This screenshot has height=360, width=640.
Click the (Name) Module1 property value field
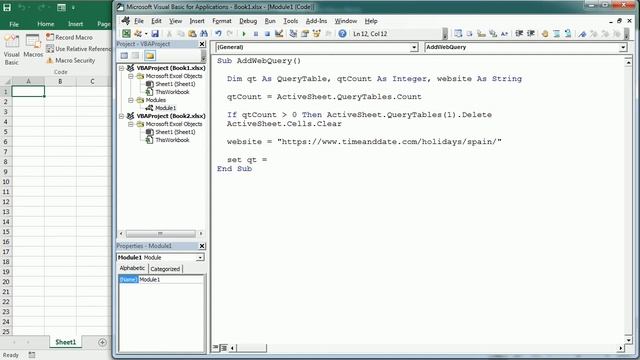[171, 280]
